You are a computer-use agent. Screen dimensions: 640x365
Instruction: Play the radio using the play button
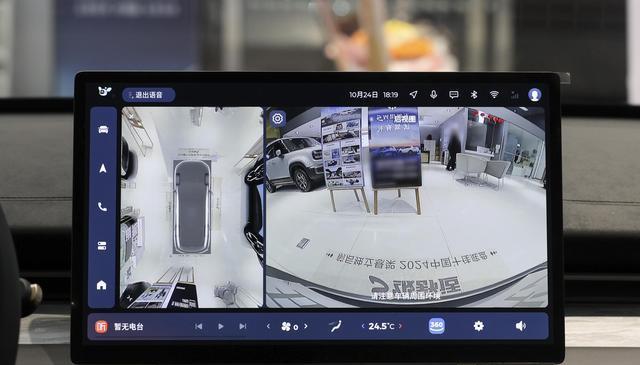tap(220, 326)
